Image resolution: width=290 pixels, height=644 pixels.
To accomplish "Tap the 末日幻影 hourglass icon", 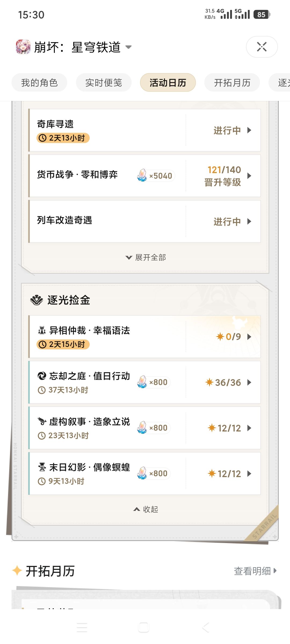I will (42, 467).
